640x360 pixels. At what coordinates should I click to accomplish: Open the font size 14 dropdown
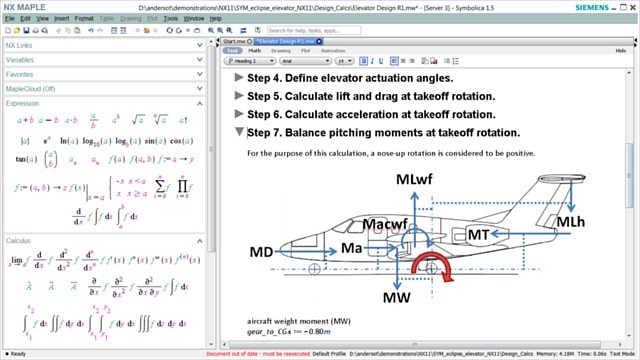point(344,61)
